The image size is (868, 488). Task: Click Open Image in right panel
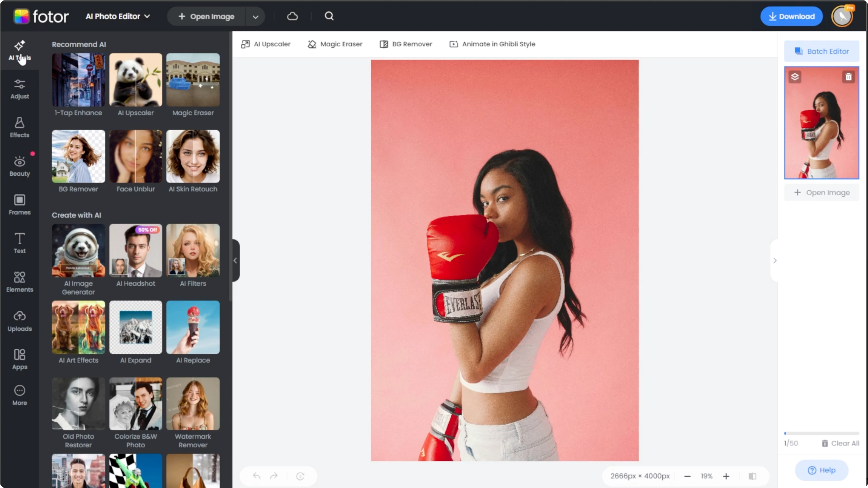point(822,193)
